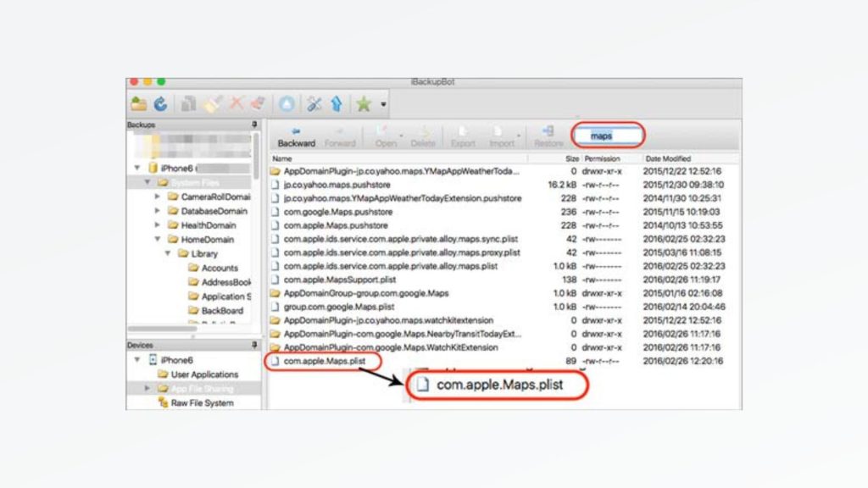Select the jp.co.yahoo.maps.pushstore file

504,185
